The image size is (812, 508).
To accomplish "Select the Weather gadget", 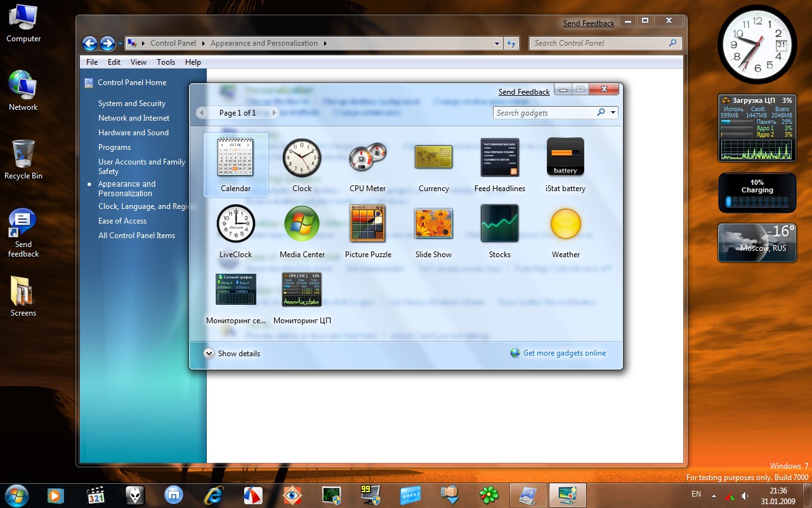I will point(565,231).
